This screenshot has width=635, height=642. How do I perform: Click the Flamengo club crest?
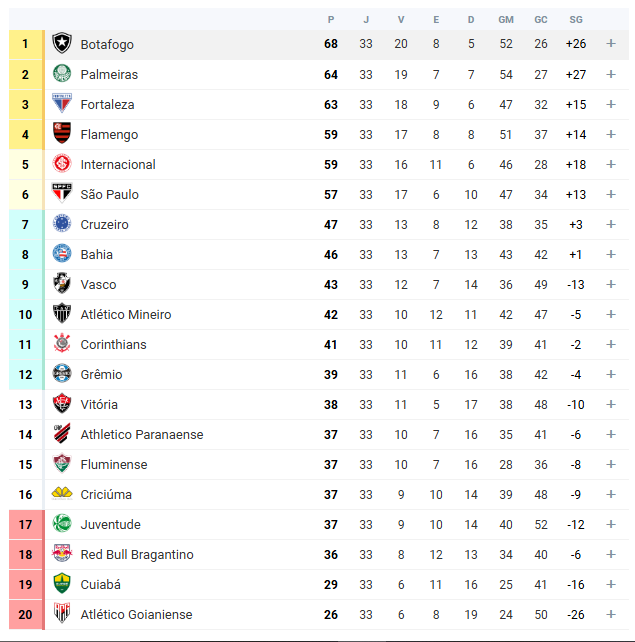coord(62,133)
